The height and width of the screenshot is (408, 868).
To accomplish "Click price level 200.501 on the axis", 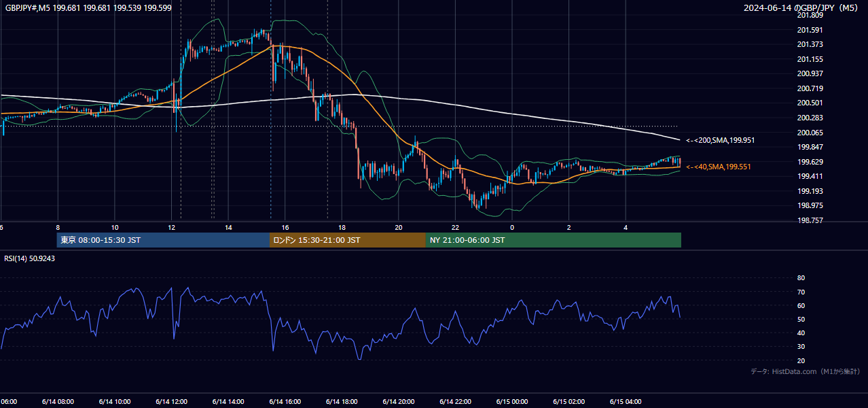I will 810,103.
